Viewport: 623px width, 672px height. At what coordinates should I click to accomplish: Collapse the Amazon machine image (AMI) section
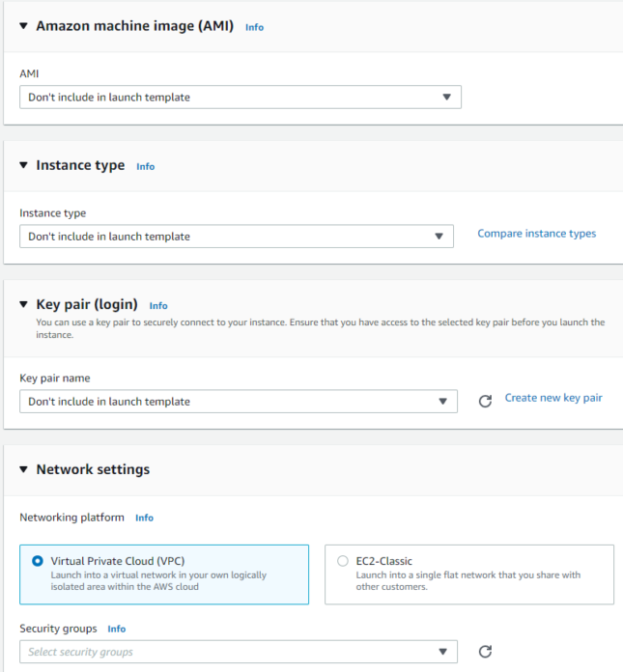click(x=23, y=26)
